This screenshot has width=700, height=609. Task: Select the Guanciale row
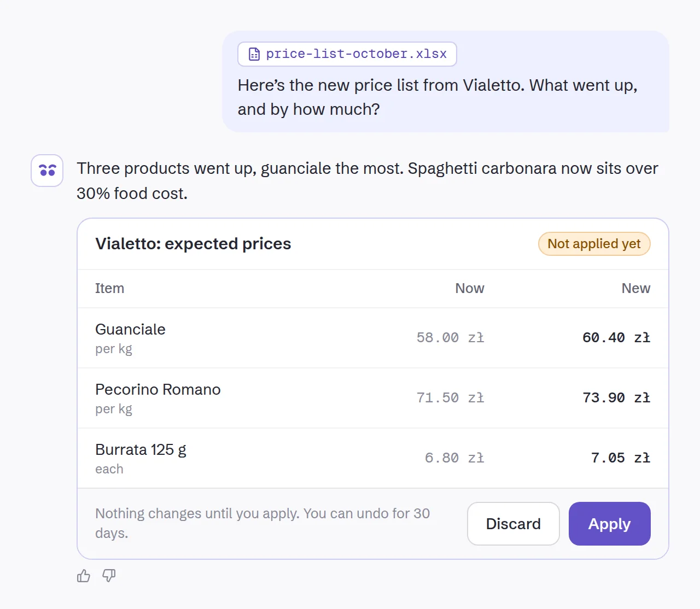click(373, 338)
